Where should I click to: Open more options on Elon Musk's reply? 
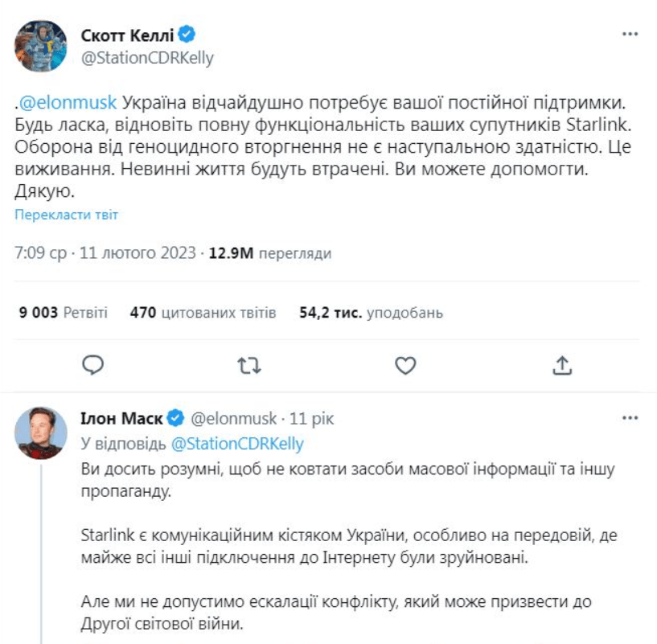point(630,419)
